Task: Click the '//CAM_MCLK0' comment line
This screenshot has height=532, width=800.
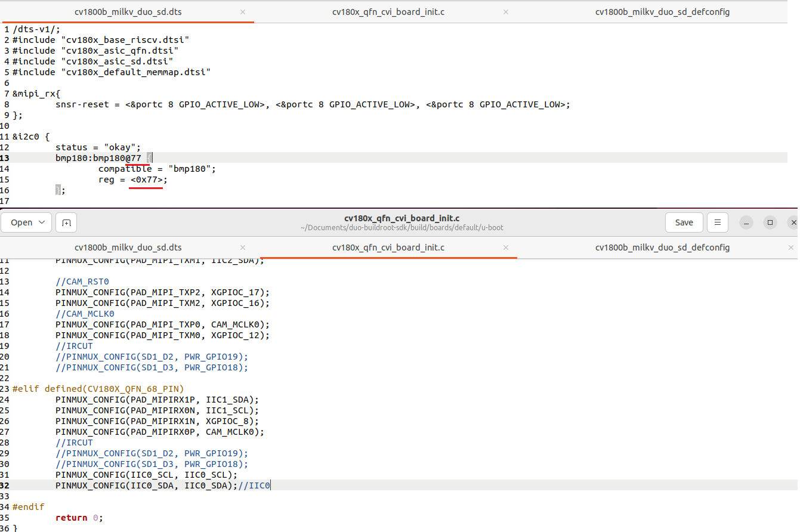Action: 85,314
